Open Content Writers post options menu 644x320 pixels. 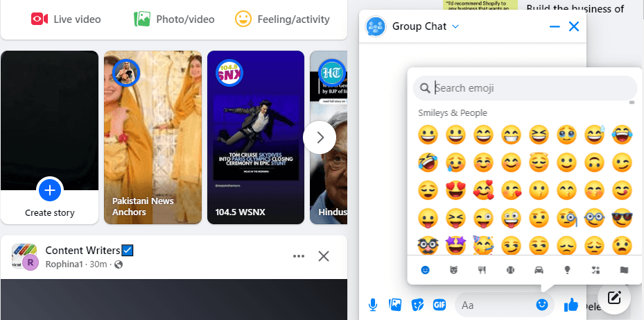[x=299, y=256]
